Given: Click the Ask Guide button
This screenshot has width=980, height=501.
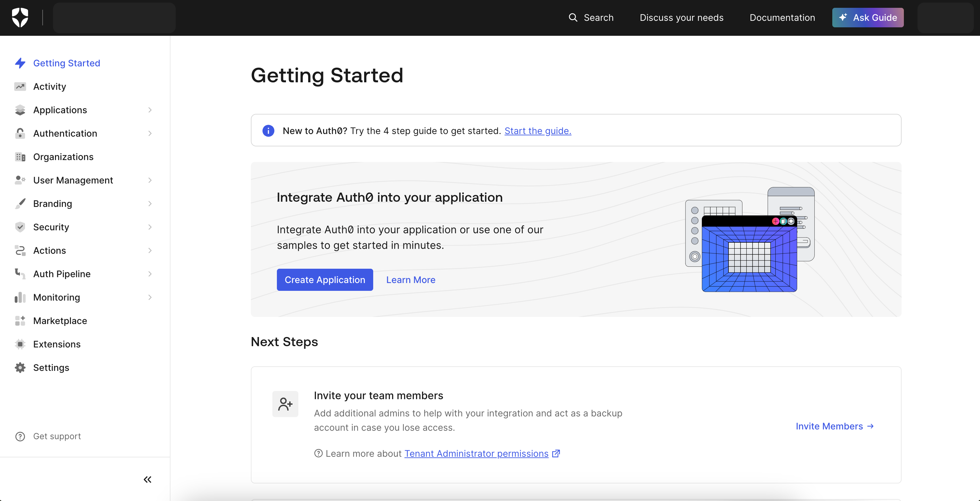Looking at the screenshot, I should tap(868, 18).
